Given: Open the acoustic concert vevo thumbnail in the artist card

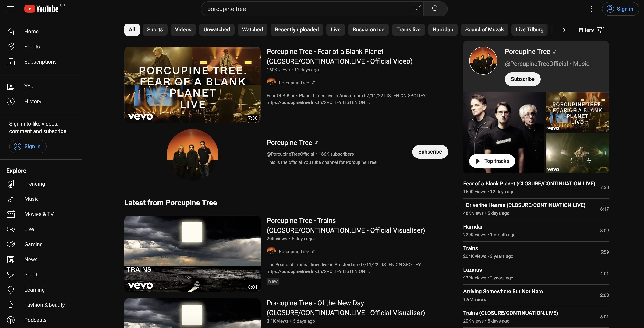Looking at the screenshot, I should (x=577, y=153).
